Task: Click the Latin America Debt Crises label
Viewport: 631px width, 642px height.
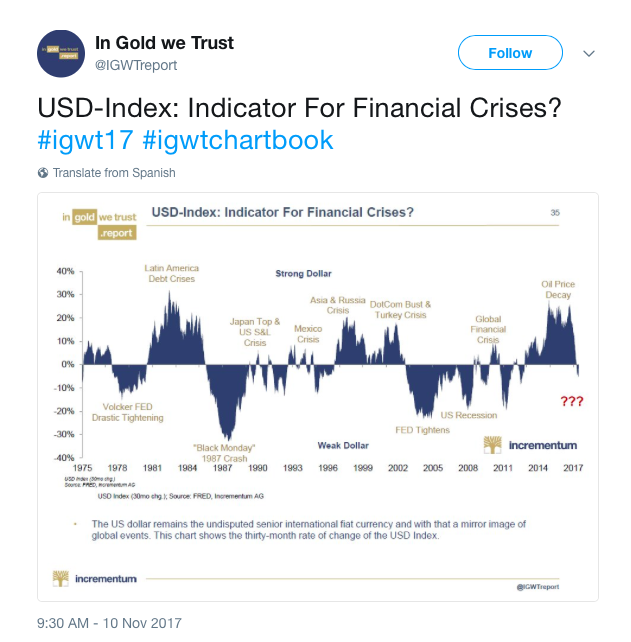Action: 172,274
